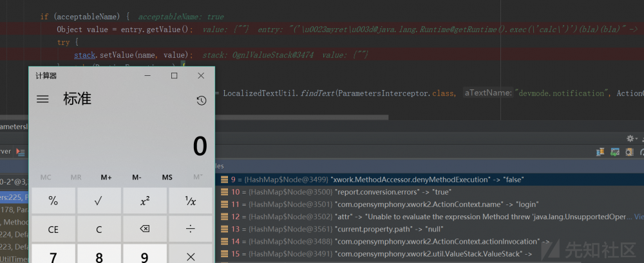The image size is (644, 263).
Task: Click the M- memory subtract key
Action: point(137,177)
